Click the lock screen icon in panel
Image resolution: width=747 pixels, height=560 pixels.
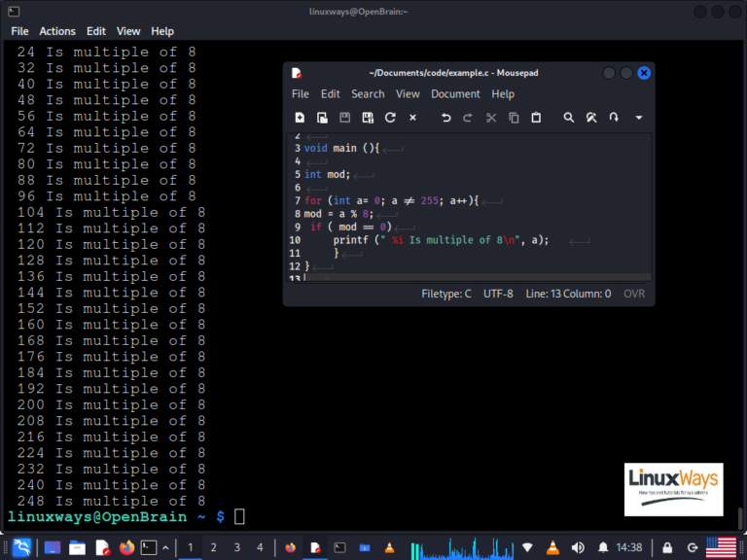click(667, 547)
